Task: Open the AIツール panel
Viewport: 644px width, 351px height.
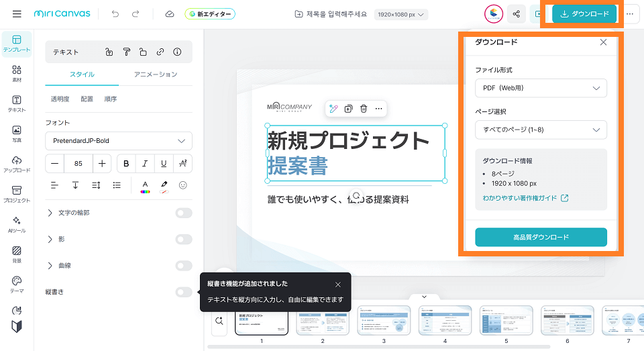Action: tap(17, 224)
